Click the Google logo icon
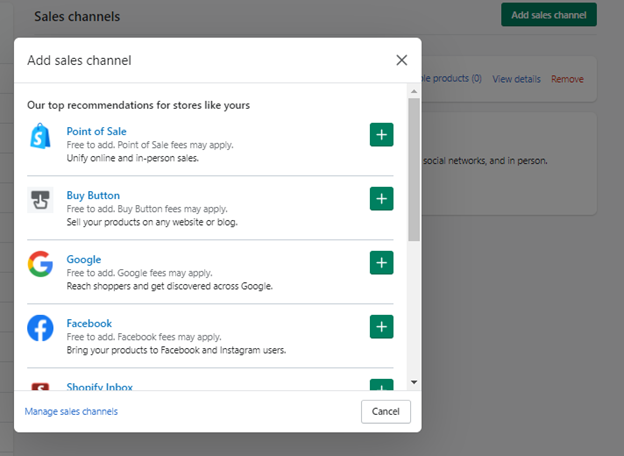 (x=40, y=264)
